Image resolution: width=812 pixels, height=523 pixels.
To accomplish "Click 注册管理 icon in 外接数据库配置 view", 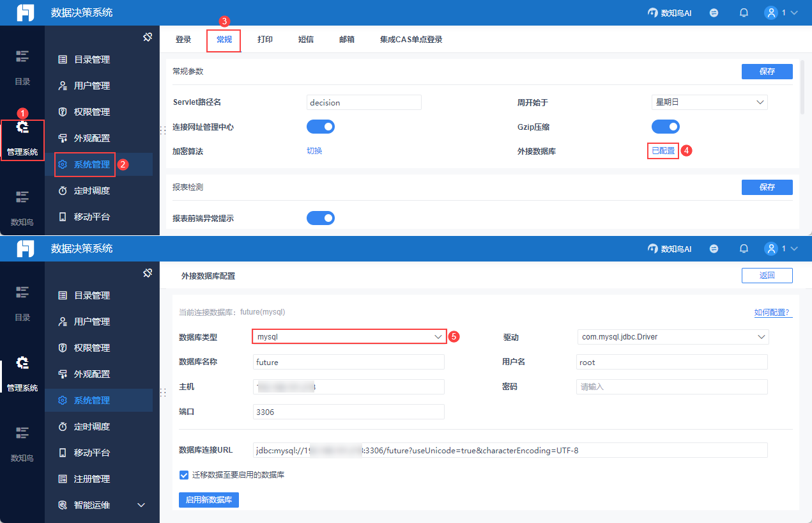I will click(63, 479).
